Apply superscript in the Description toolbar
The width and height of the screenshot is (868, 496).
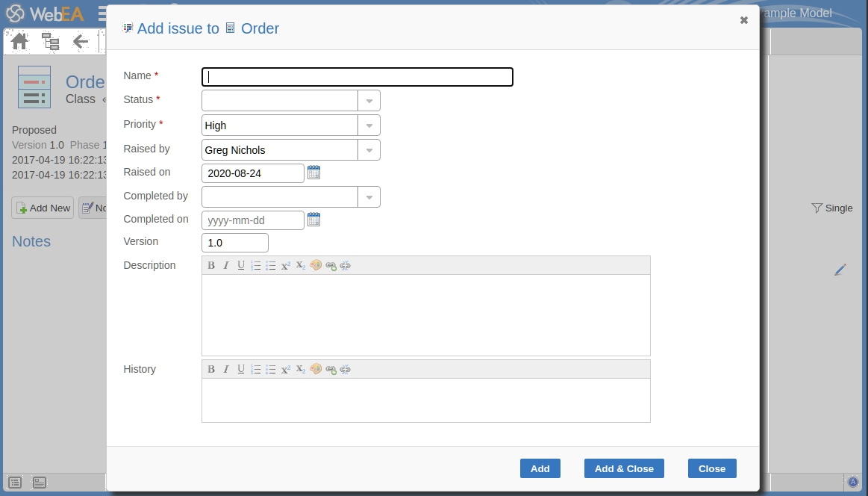coord(286,265)
